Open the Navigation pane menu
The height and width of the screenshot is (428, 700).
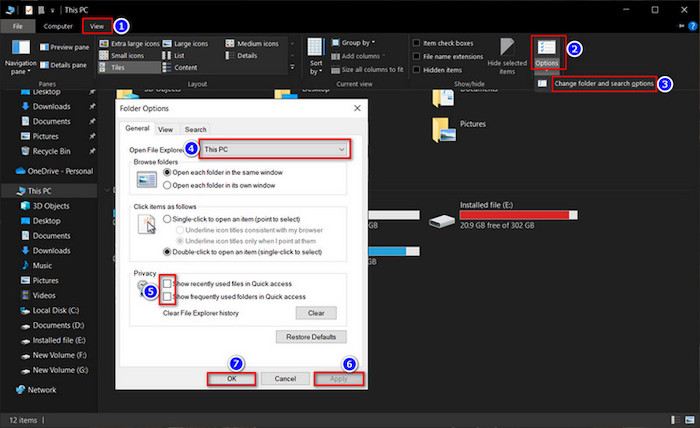pyautogui.click(x=20, y=57)
